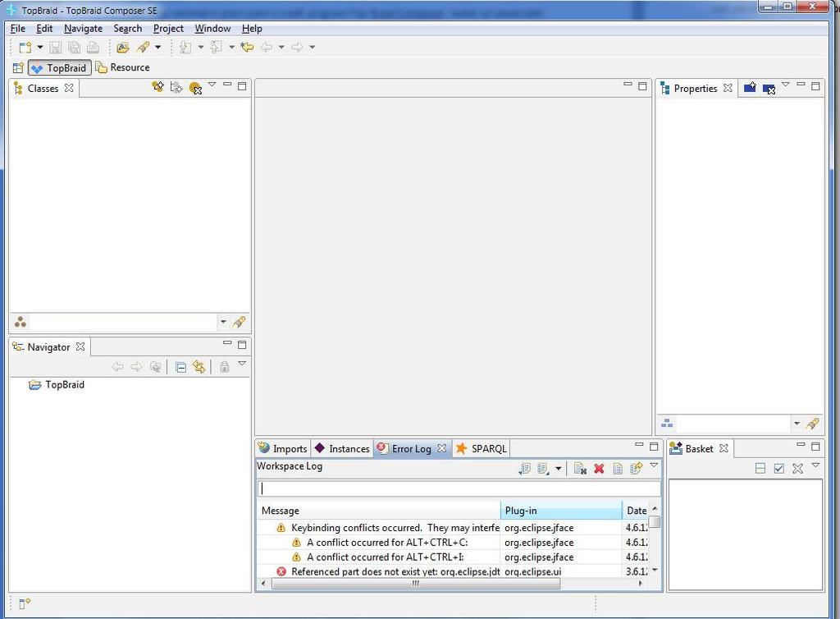Toggle Link with Editor in Navigator toolbar
The width and height of the screenshot is (840, 619).
point(199,367)
